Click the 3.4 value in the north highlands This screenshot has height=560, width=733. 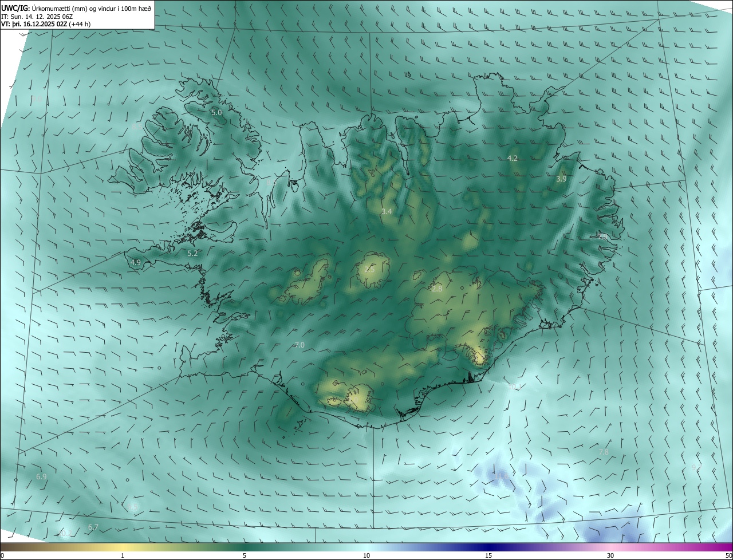click(387, 211)
